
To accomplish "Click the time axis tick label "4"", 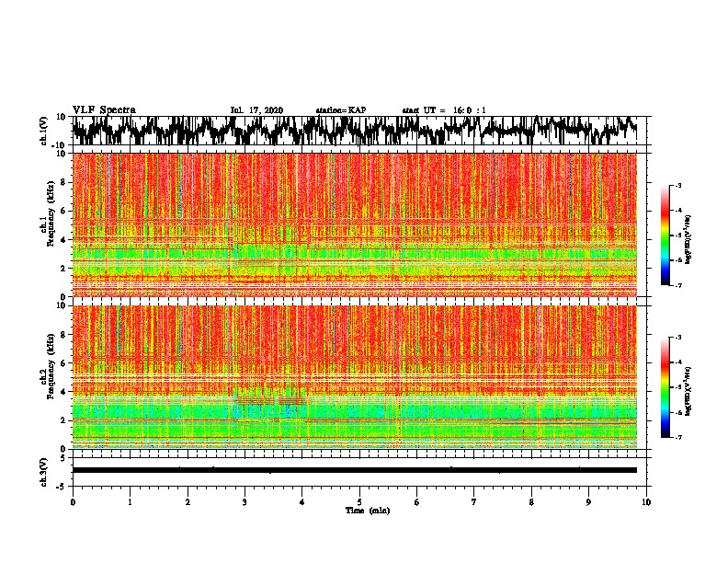I will coord(302,502).
